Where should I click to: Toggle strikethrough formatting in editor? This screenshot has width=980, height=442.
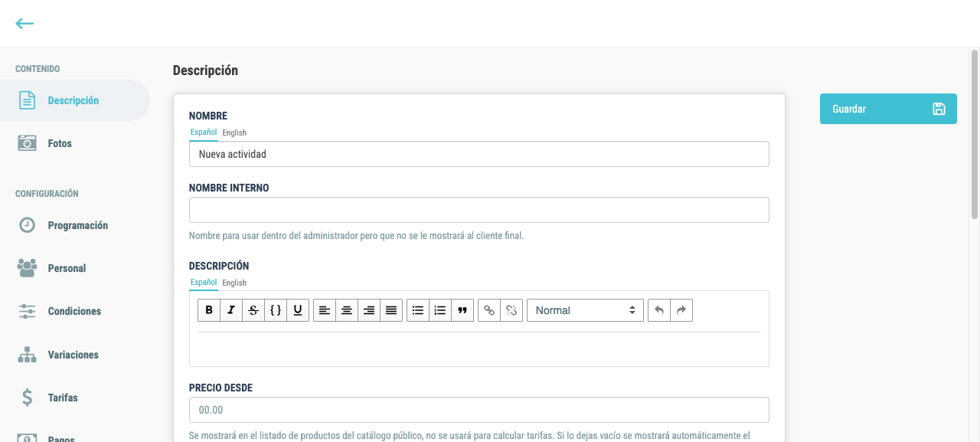[253, 310]
